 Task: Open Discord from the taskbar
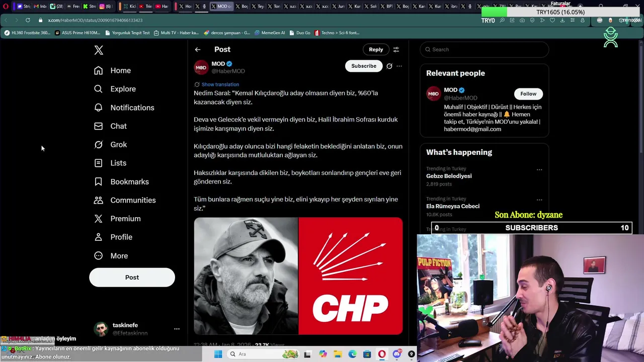tap(396, 354)
